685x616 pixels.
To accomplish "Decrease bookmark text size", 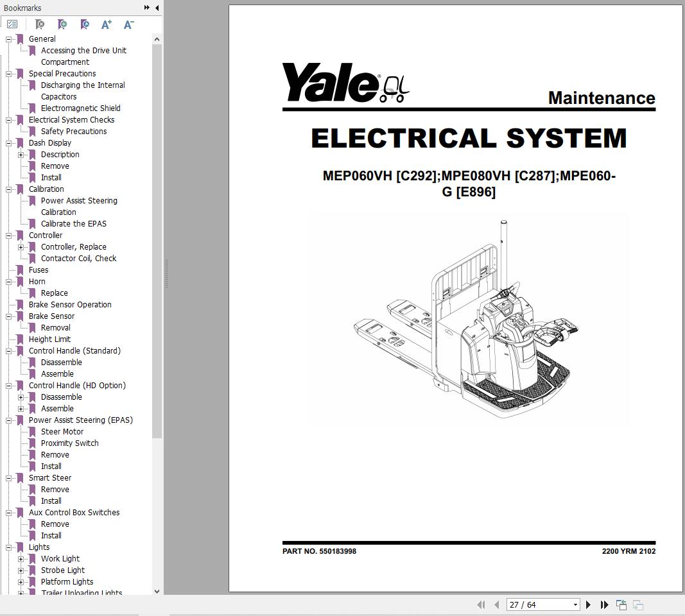I will 128,24.
